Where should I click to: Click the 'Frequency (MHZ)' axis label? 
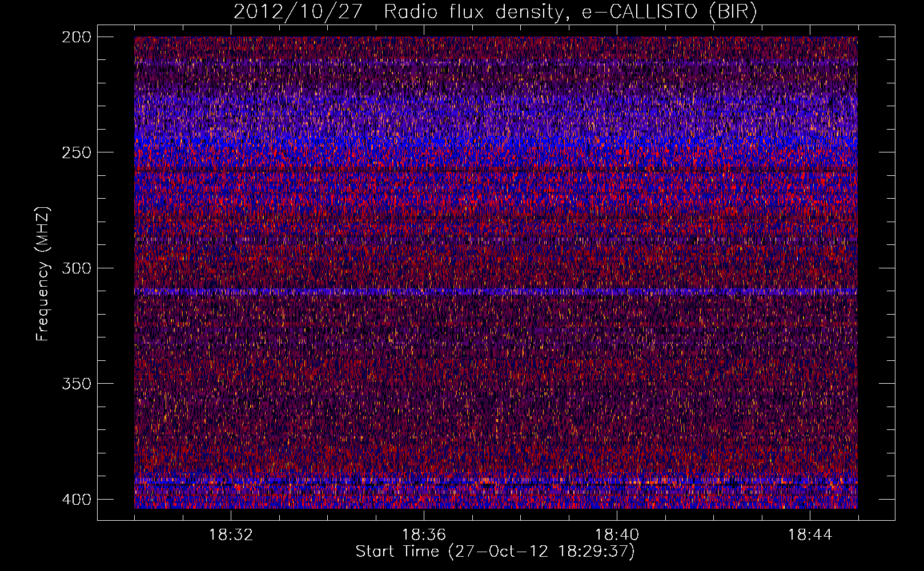point(43,274)
